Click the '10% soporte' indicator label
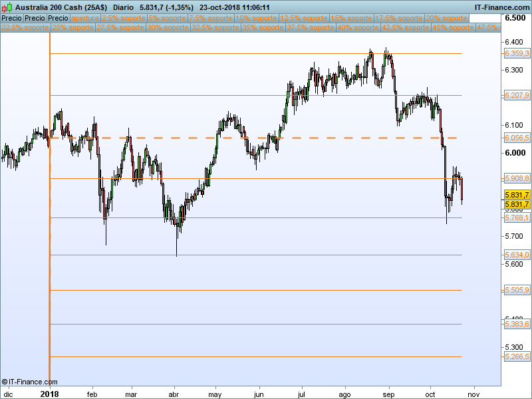This screenshot has height=399, width=532. point(256,19)
